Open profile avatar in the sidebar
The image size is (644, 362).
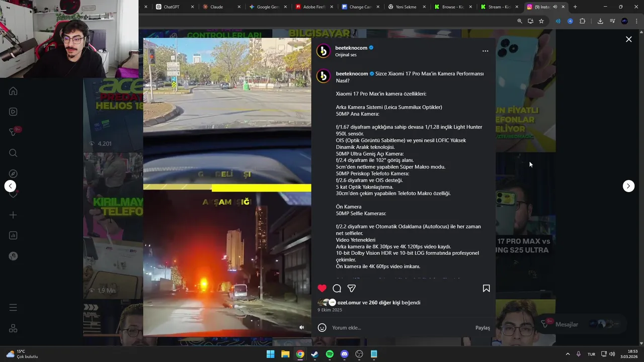13,256
